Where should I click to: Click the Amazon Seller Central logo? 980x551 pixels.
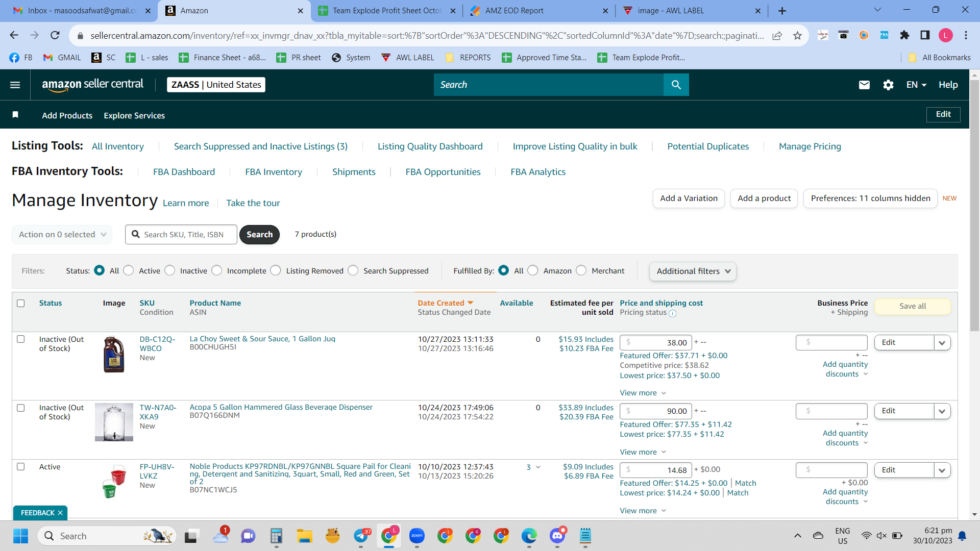pyautogui.click(x=92, y=85)
